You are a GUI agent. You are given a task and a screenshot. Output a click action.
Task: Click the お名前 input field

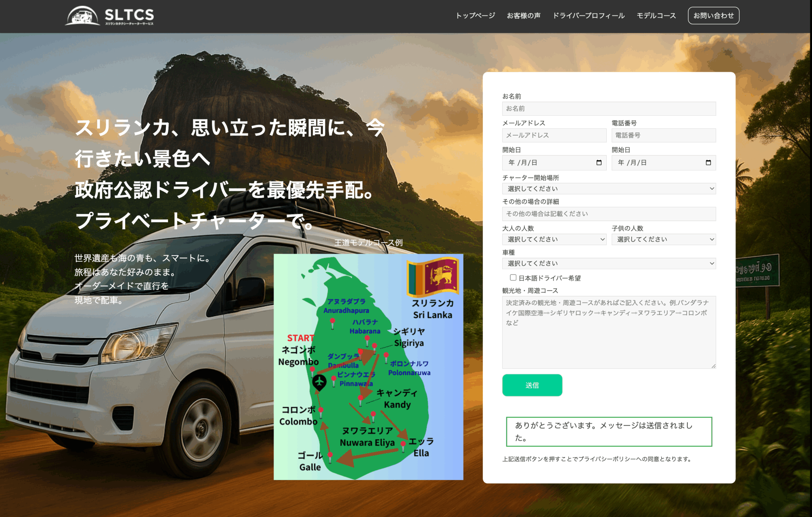609,108
